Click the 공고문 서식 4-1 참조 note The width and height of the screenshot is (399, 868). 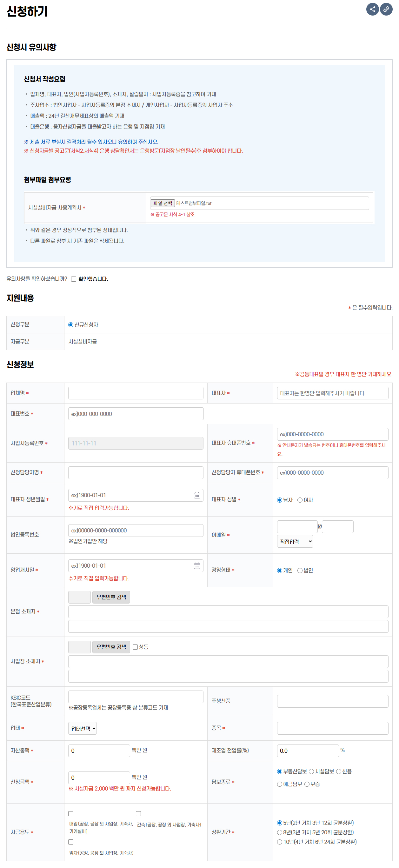click(x=172, y=214)
